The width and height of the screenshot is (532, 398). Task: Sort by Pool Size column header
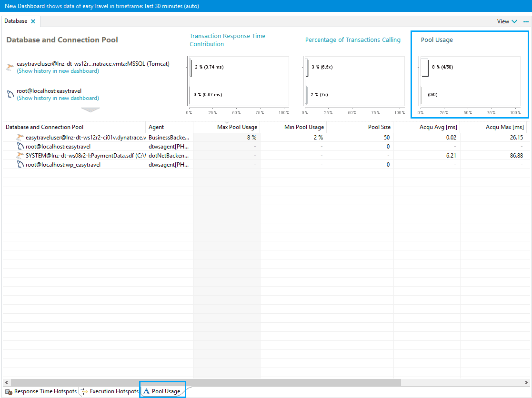[x=360, y=127]
